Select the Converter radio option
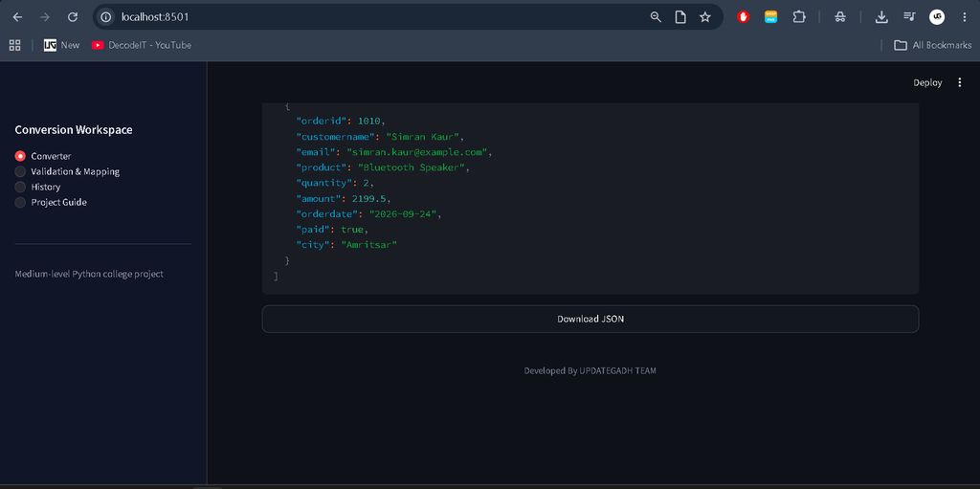This screenshot has height=489, width=980. pyautogui.click(x=43, y=156)
